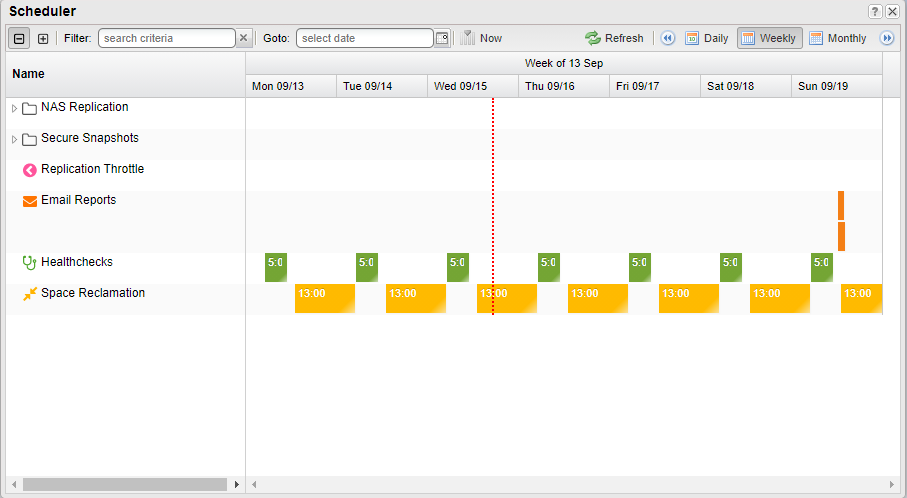Select the Replication Throttle item
This screenshot has width=907, height=498.
point(92,169)
